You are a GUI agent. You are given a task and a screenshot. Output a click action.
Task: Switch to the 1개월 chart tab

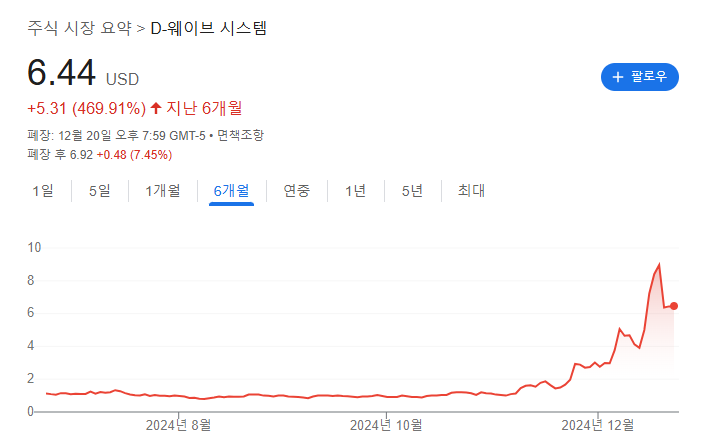coord(163,190)
